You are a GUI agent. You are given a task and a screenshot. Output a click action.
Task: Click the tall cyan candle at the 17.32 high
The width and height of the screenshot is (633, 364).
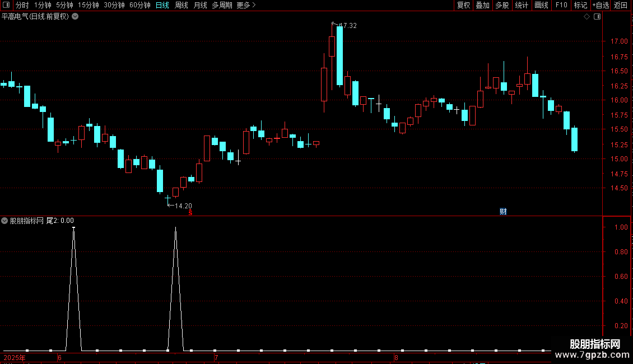tap(339, 55)
